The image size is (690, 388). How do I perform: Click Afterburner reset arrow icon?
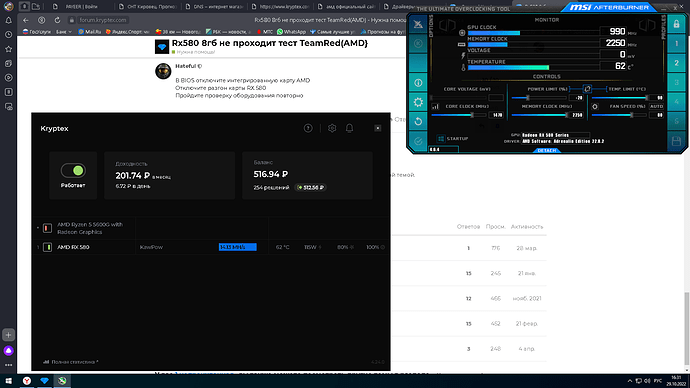click(x=418, y=121)
